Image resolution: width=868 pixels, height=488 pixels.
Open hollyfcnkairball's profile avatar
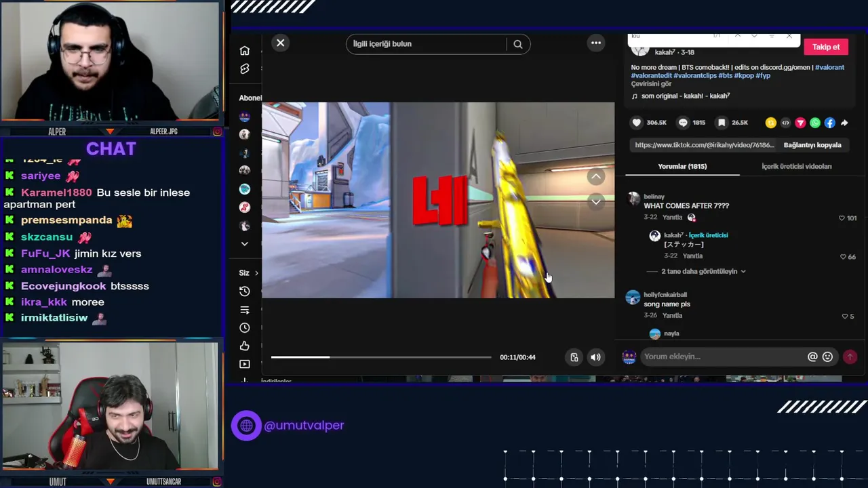point(633,297)
